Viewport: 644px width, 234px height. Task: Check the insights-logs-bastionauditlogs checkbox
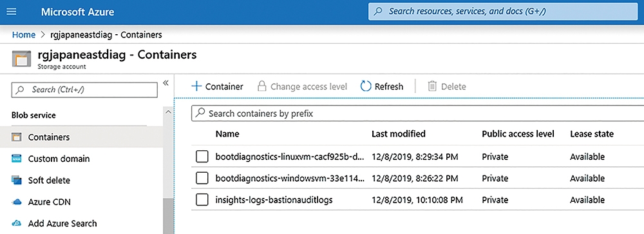point(202,200)
